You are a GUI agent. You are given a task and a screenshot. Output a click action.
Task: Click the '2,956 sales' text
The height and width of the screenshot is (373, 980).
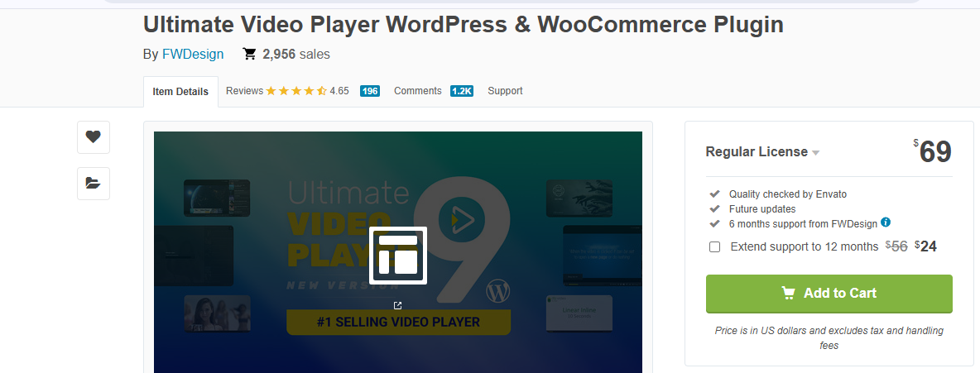(x=296, y=55)
